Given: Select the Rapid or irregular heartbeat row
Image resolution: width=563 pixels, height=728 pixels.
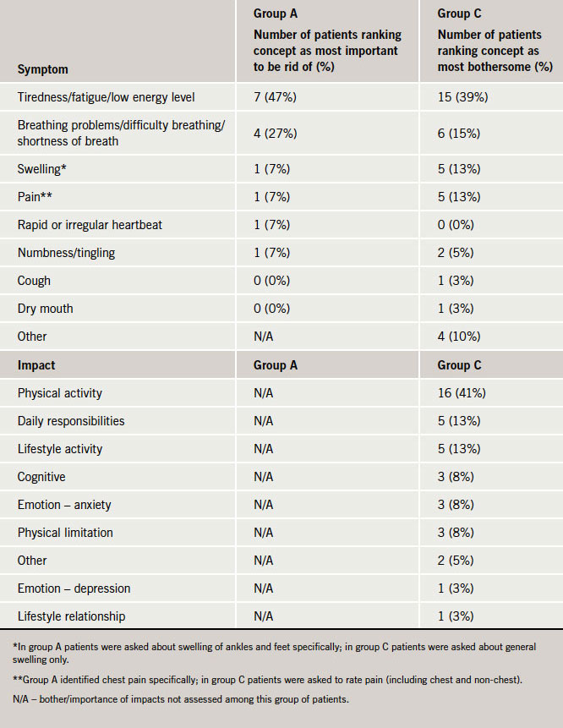Looking at the screenshot, I should click(x=90, y=225).
